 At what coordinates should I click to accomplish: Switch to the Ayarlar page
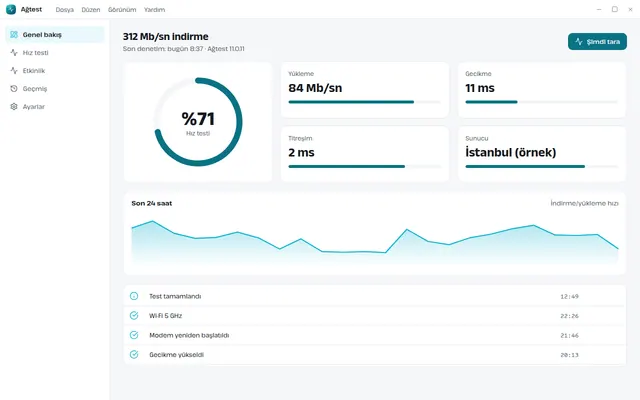coord(55,107)
